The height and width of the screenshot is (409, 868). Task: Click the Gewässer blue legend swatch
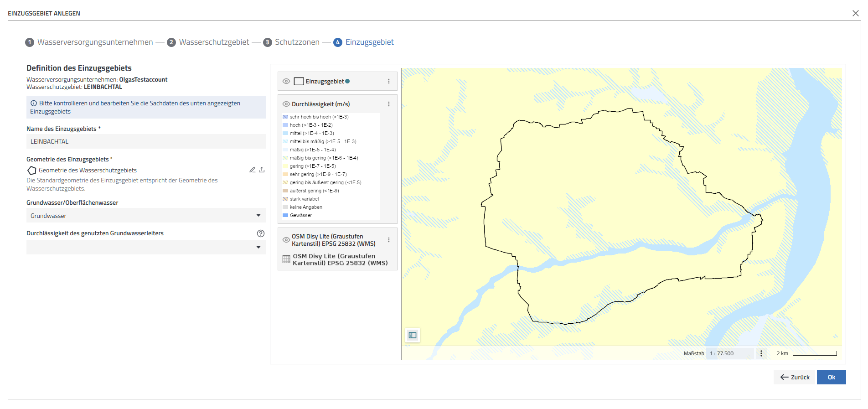coord(285,215)
